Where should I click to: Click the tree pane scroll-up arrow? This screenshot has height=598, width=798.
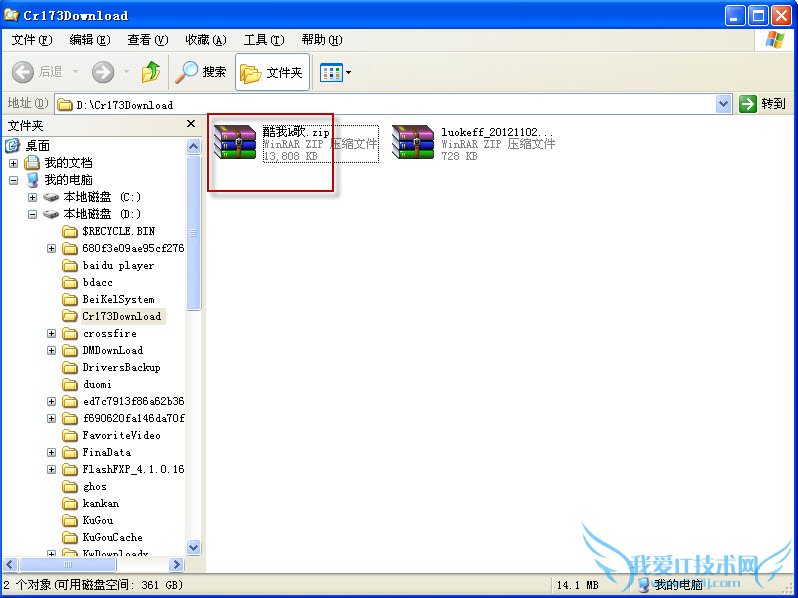[x=193, y=147]
